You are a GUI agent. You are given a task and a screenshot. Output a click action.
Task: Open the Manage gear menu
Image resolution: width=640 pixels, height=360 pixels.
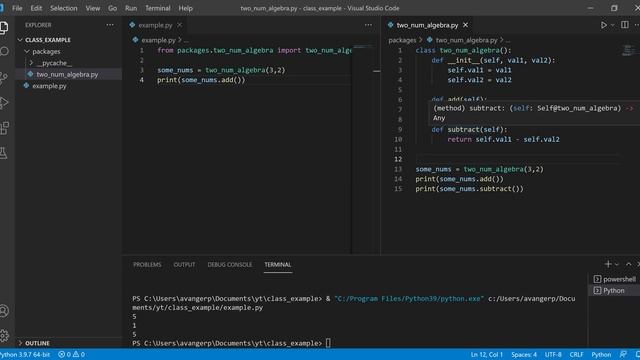[x=4, y=336]
